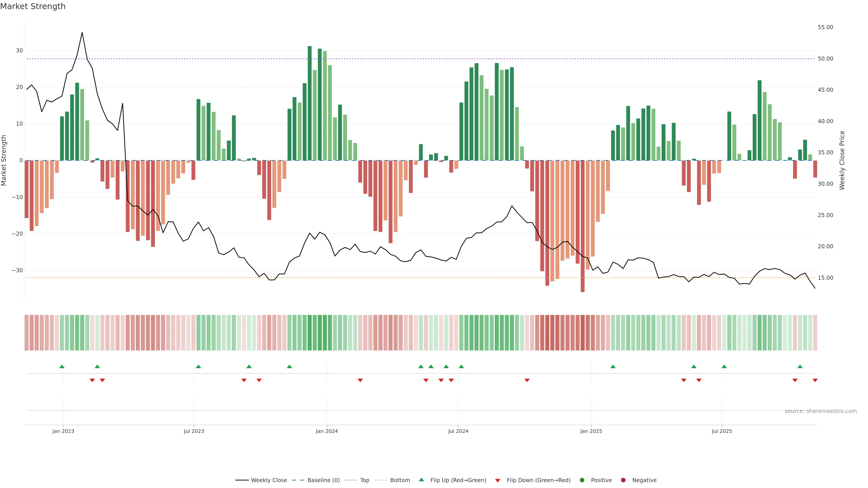Click the Market Strength chart title
This screenshot has height=488, width=868.
33,6
